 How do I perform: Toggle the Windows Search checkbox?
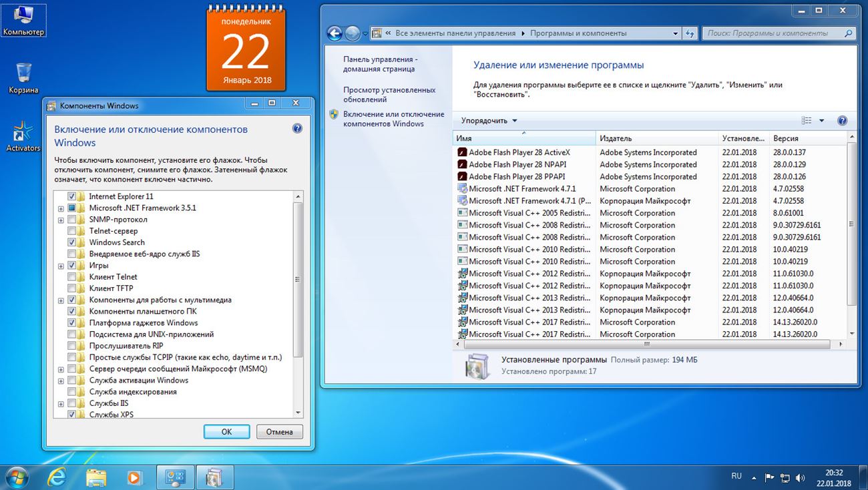(72, 242)
